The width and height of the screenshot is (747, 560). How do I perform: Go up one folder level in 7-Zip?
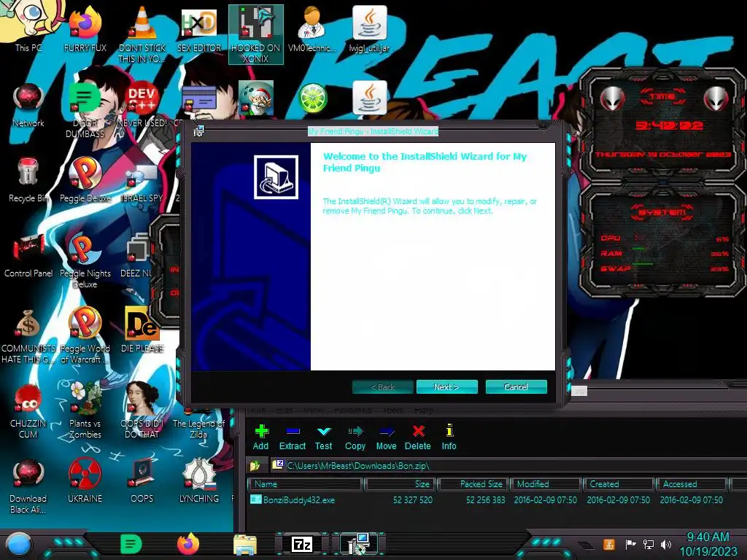point(255,465)
